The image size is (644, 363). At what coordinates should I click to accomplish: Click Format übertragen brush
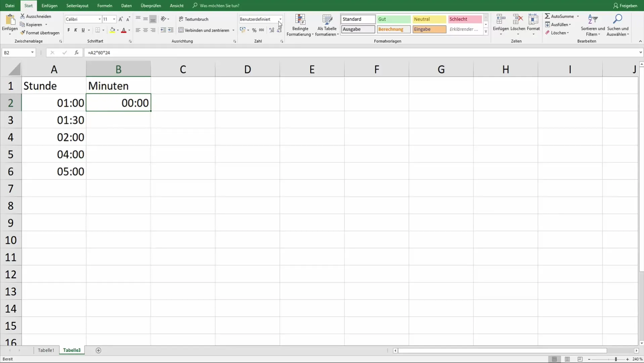tap(22, 33)
